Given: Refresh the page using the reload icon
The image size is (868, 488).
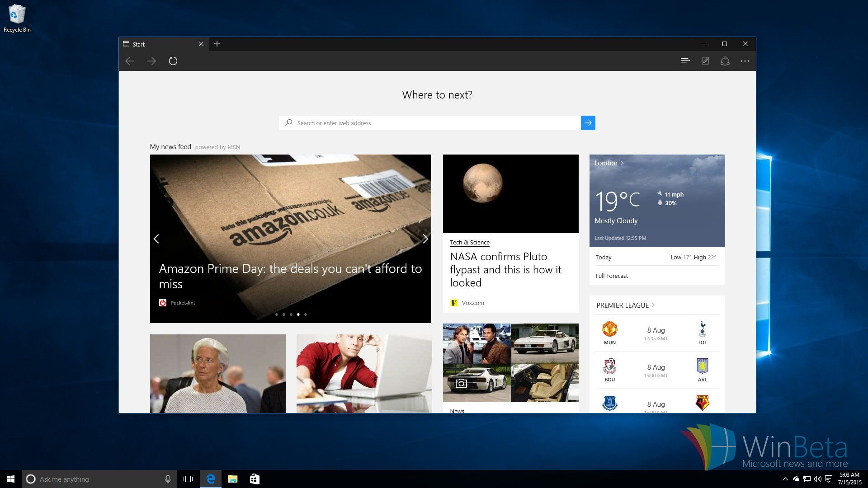Looking at the screenshot, I should 173,61.
